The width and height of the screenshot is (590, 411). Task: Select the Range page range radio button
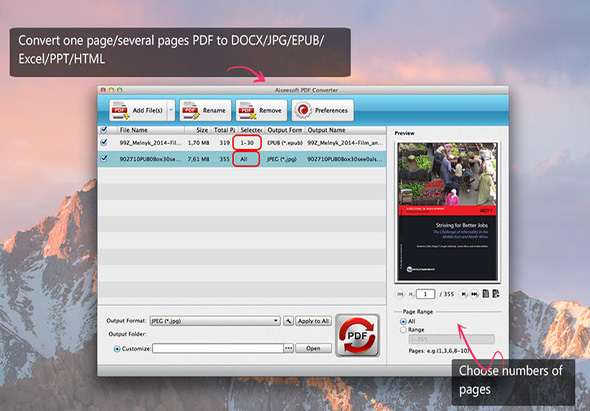(403, 330)
